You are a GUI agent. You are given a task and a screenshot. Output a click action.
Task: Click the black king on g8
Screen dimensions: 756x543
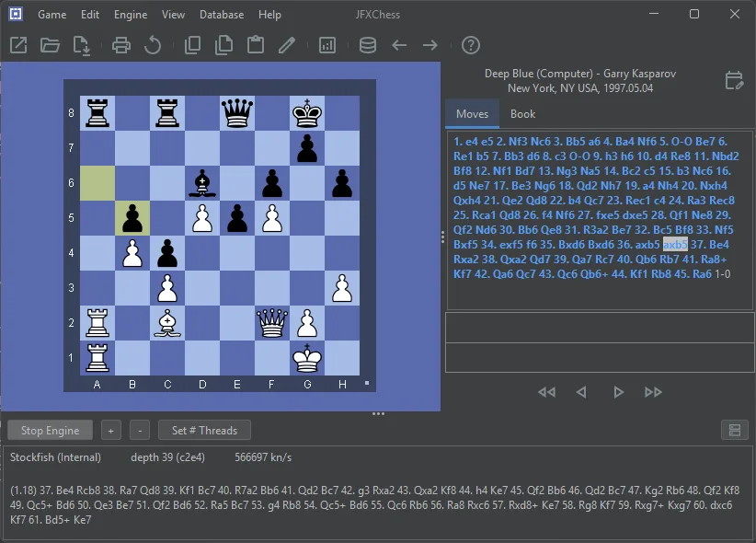pyautogui.click(x=307, y=113)
